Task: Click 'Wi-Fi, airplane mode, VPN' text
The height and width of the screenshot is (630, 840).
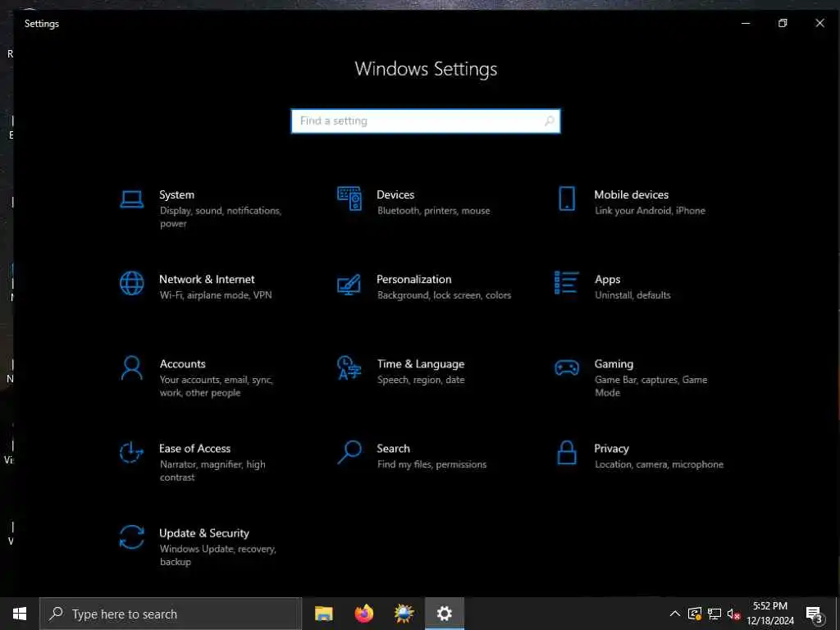Action: pos(216,295)
